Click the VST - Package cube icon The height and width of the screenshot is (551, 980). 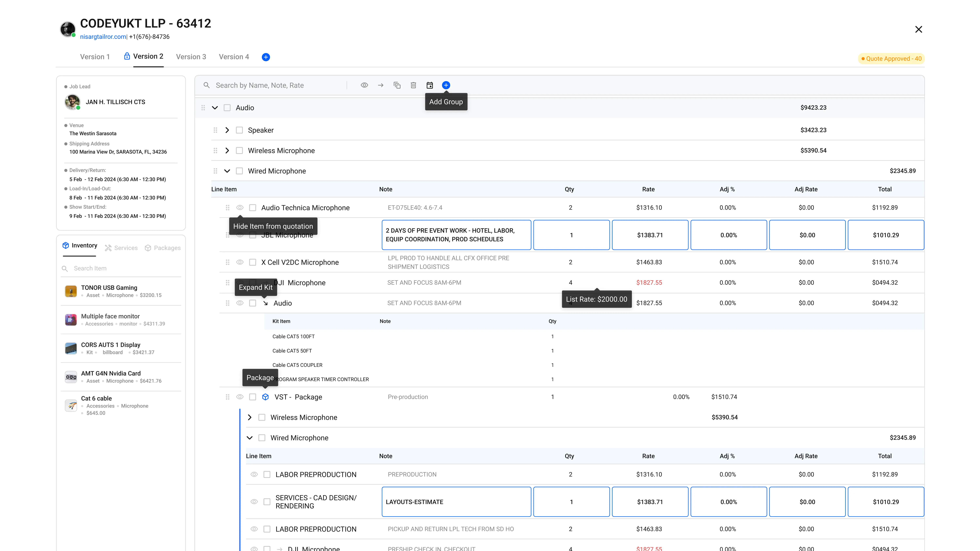[266, 397]
